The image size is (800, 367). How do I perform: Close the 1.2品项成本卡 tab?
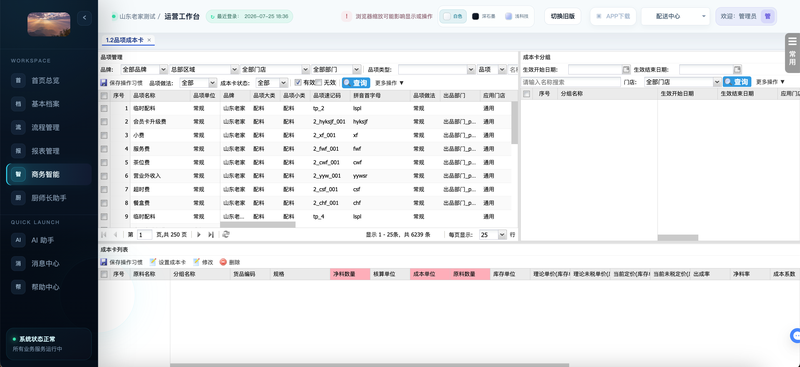pos(149,40)
